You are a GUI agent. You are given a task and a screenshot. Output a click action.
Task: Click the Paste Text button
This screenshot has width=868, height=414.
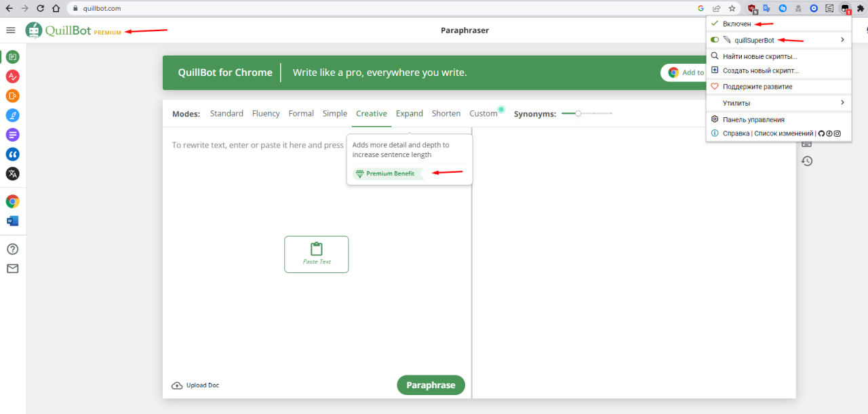[x=316, y=254]
